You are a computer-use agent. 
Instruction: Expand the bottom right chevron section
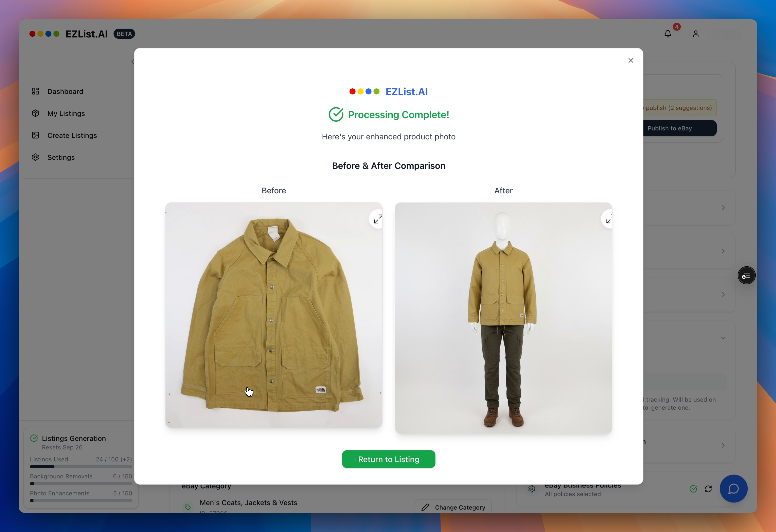pos(723,446)
